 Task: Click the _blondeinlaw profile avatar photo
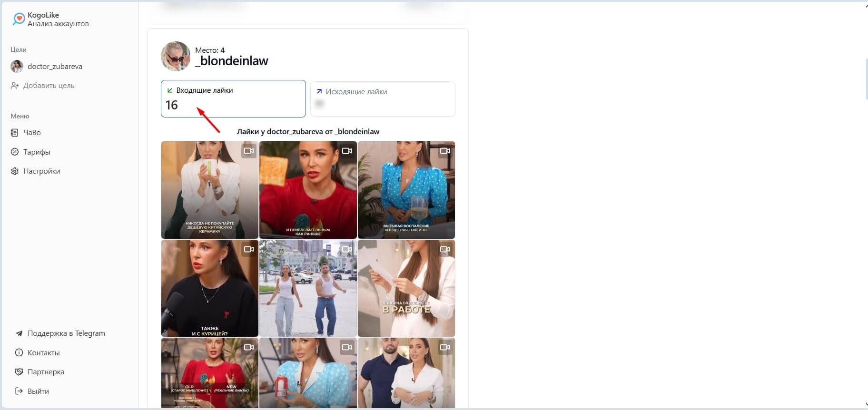(x=176, y=56)
